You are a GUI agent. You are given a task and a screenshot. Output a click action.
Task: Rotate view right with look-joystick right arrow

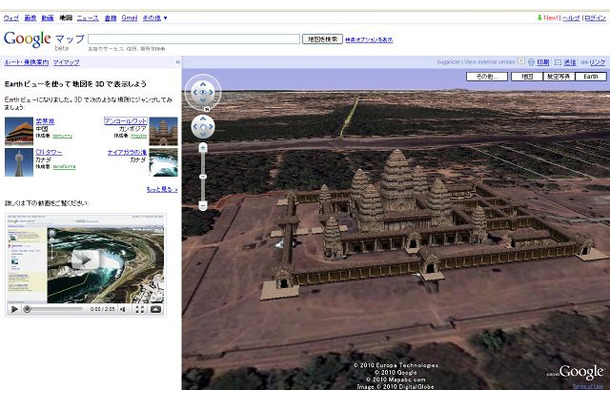pos(211,92)
